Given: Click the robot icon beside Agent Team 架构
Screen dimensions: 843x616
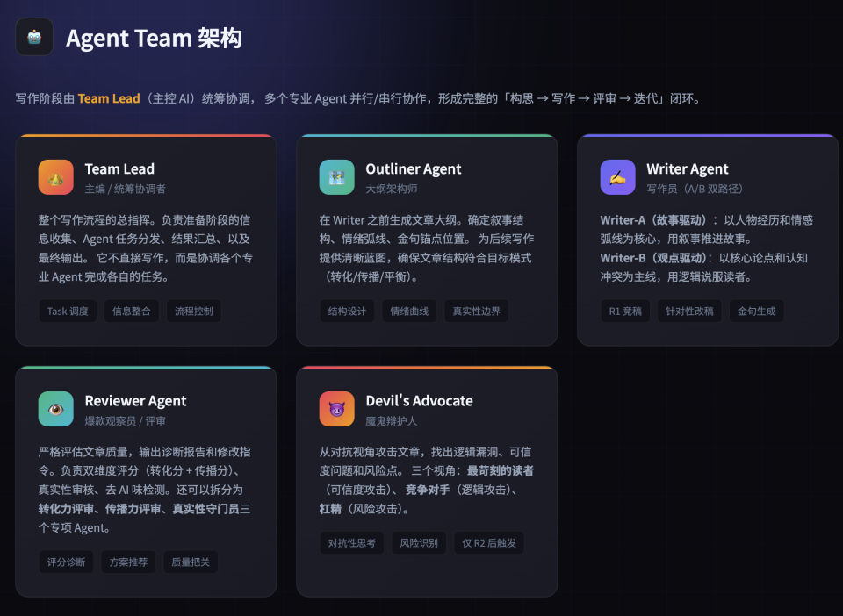Looking at the screenshot, I should pos(33,37).
